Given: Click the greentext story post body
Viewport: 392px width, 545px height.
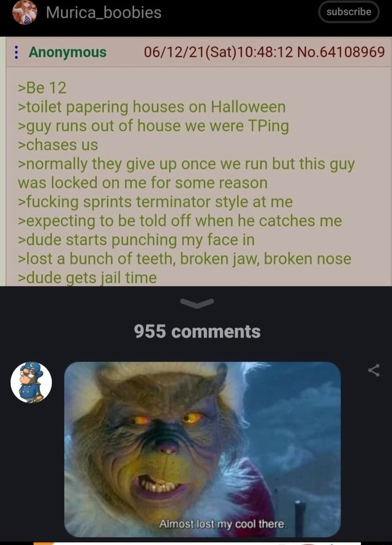Looking at the screenshot, I should click(198, 177).
